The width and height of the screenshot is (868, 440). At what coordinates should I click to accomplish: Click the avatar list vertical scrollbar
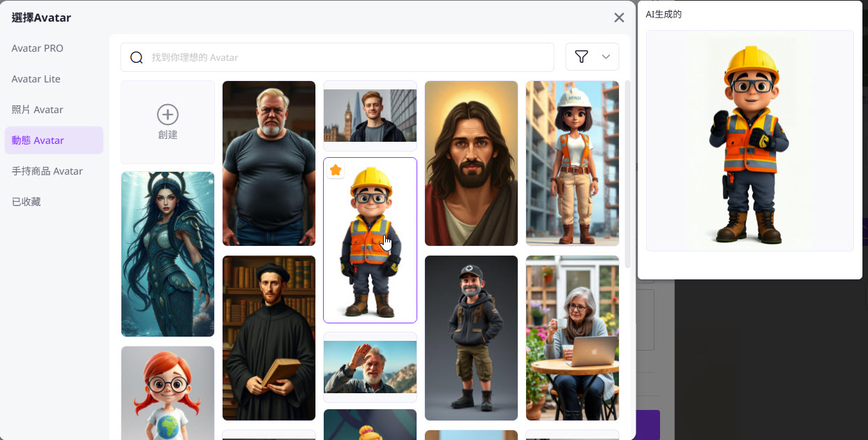click(x=627, y=175)
